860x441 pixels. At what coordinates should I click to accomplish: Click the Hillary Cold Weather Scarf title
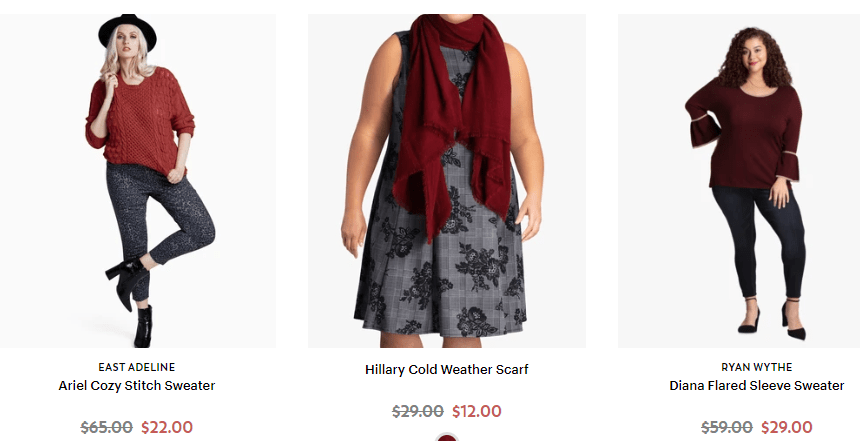(x=446, y=370)
